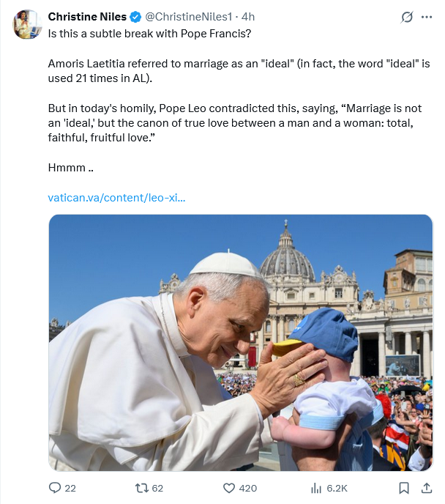Screen dimensions: 445x504
Task: Open Christine Niles profile picture
Action: pyautogui.click(x=27, y=24)
